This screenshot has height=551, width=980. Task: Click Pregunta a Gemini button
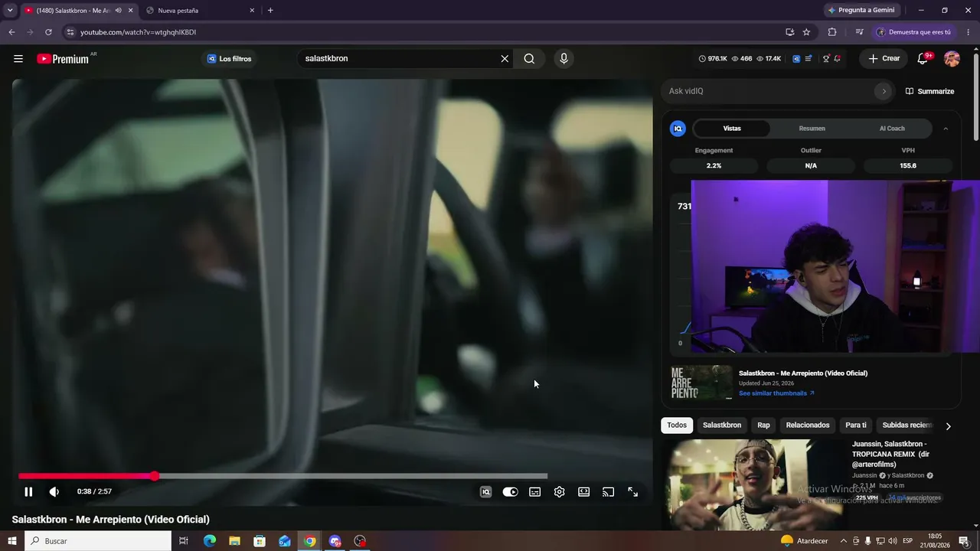[861, 11]
